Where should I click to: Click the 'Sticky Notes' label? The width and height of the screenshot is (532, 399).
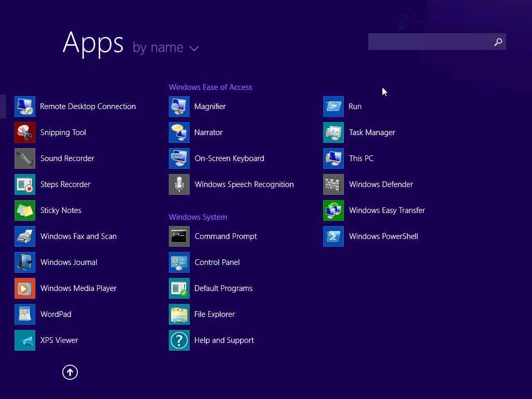[61, 210]
